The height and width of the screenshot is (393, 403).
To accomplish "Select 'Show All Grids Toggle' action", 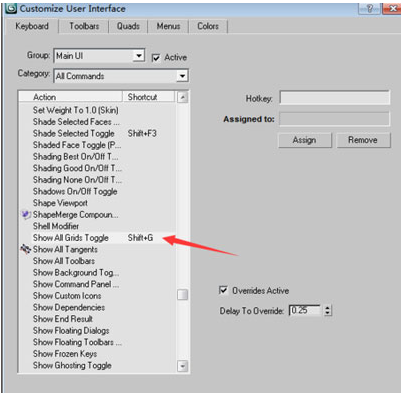I will click(x=71, y=238).
